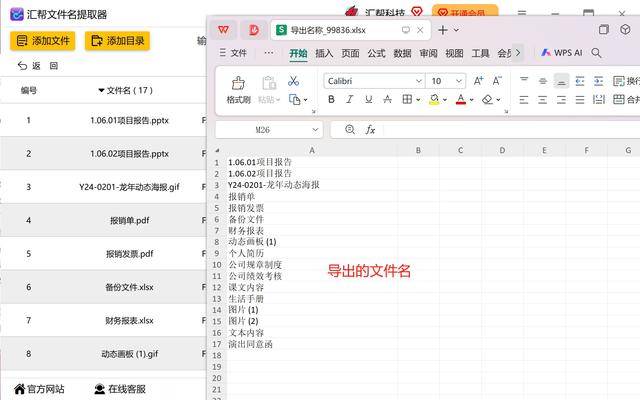Viewport: 640px width, 400px height.
Task: Increase indent icon
Action: [x=598, y=81]
